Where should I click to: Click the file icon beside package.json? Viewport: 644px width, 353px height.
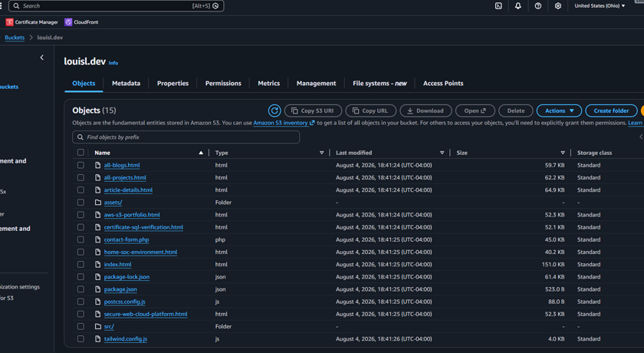pos(98,289)
